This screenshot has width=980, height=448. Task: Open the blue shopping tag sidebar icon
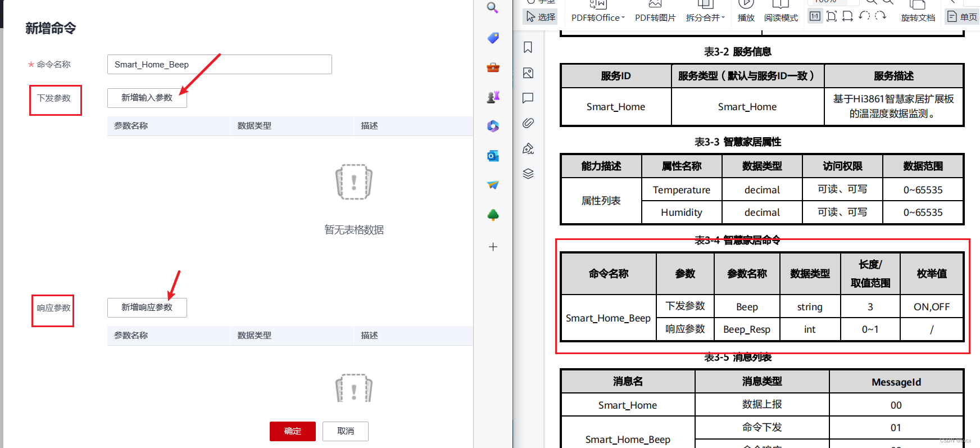point(493,38)
